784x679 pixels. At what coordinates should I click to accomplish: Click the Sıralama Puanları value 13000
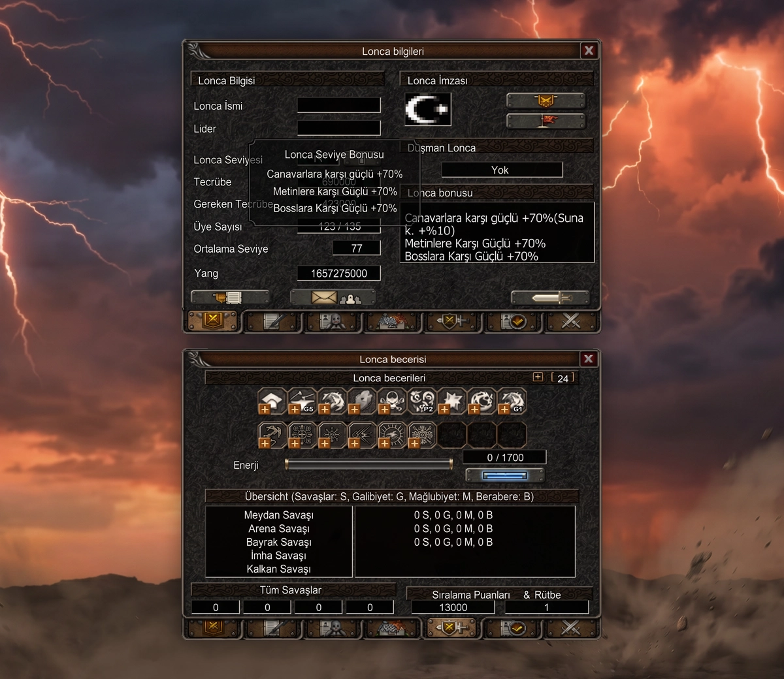pos(453,607)
